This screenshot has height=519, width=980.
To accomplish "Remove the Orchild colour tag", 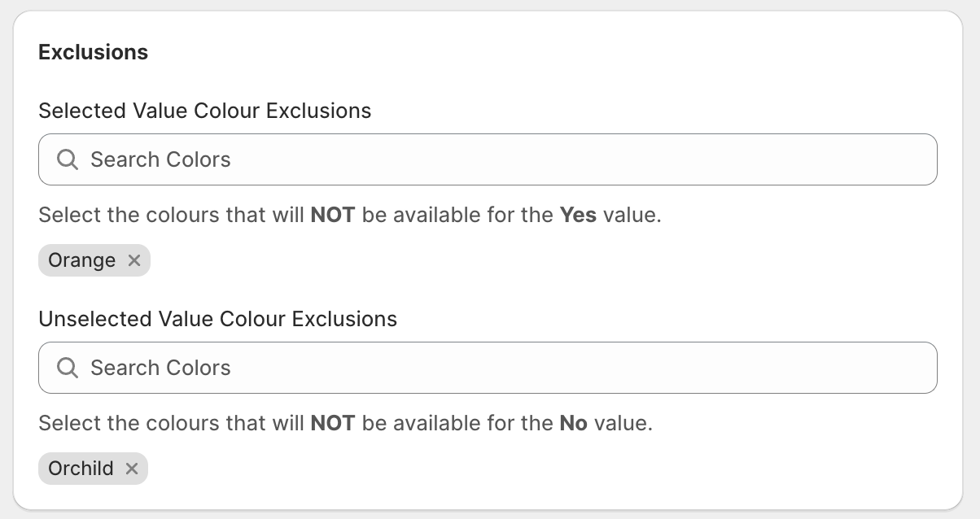I will click(x=132, y=469).
